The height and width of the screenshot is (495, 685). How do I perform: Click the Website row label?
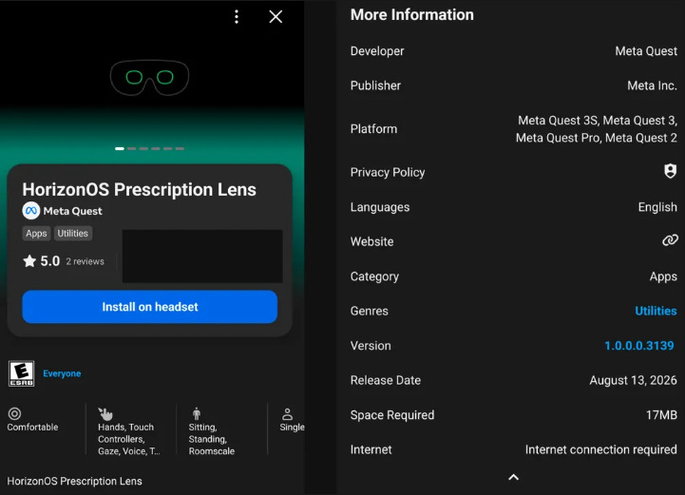372,242
